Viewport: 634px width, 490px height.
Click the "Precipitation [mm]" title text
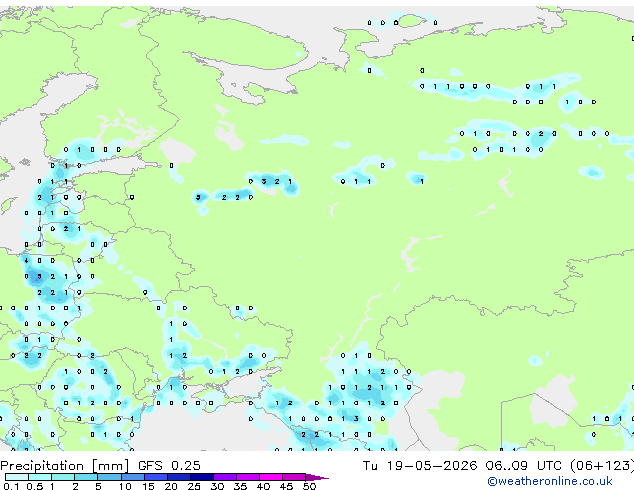(65, 466)
